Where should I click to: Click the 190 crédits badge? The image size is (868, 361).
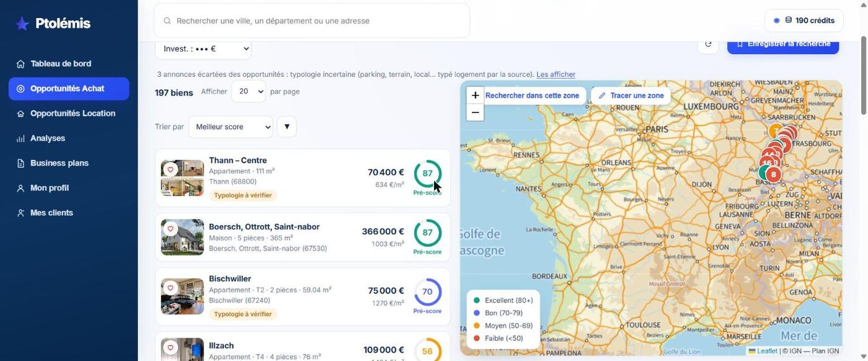(804, 20)
